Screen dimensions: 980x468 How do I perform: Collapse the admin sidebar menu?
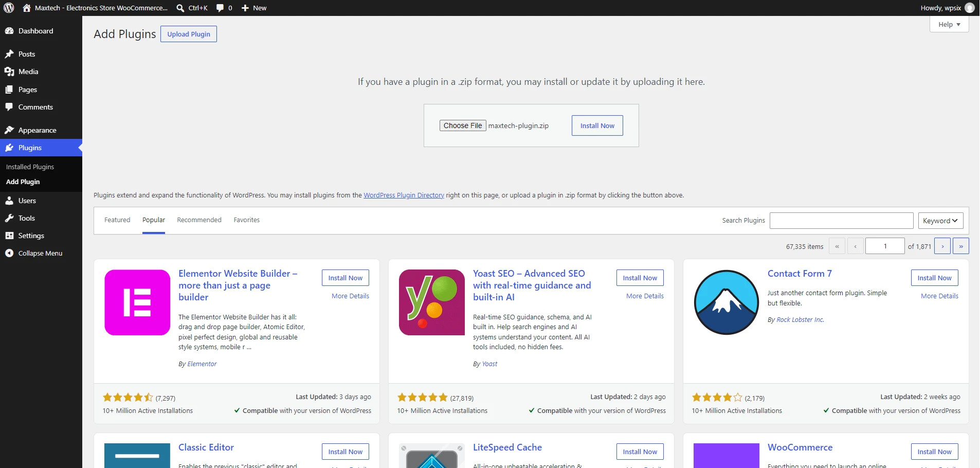click(41, 253)
